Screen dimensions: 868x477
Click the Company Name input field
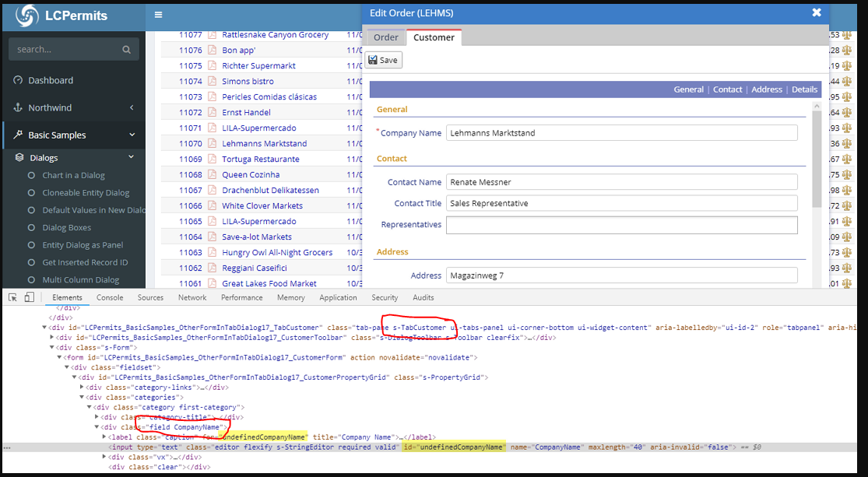click(622, 133)
